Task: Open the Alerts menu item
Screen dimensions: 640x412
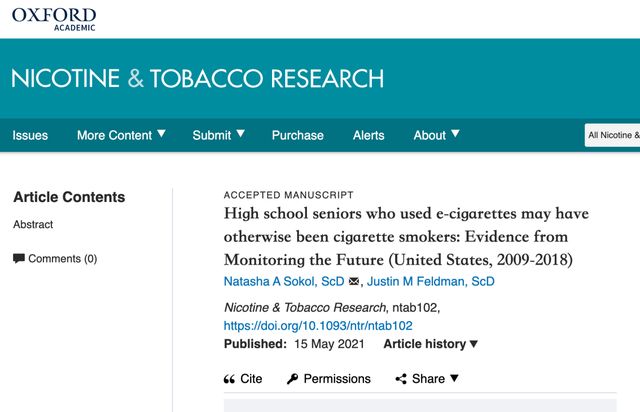Action: (x=368, y=135)
